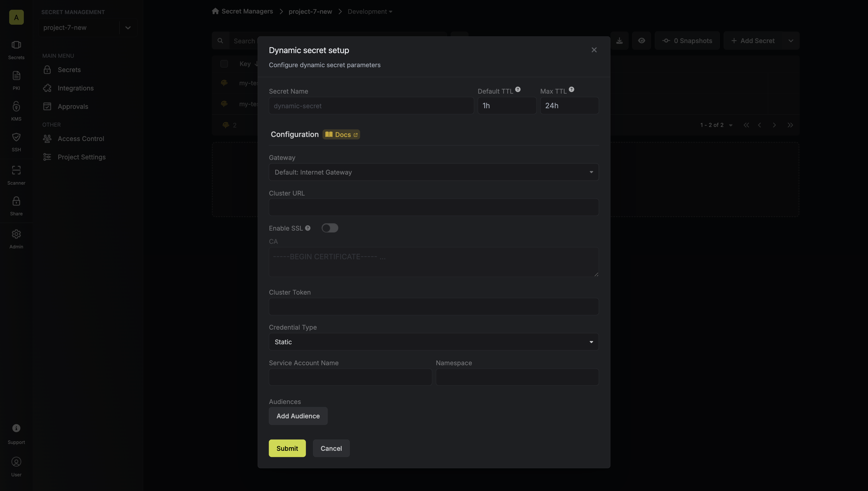868x491 pixels.
Task: Open the Admin gear icon
Action: [16, 234]
